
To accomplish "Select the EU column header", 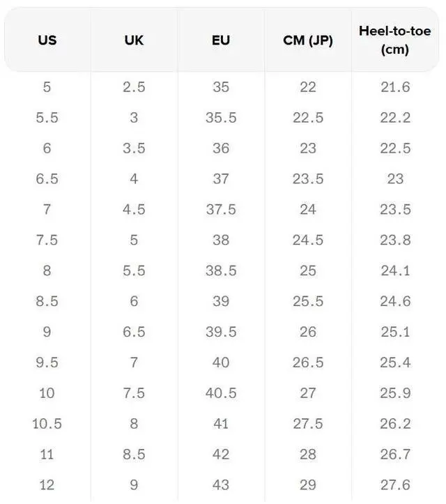I will (221, 40).
